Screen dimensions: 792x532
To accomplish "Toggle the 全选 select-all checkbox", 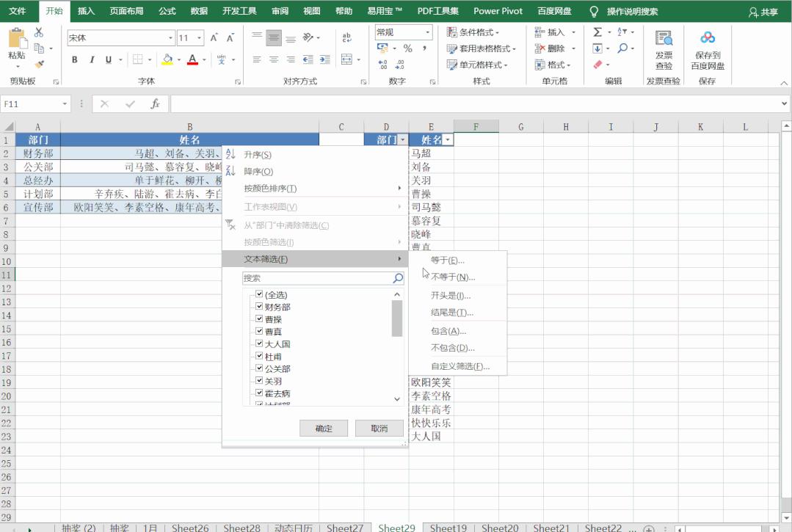I will (259, 294).
